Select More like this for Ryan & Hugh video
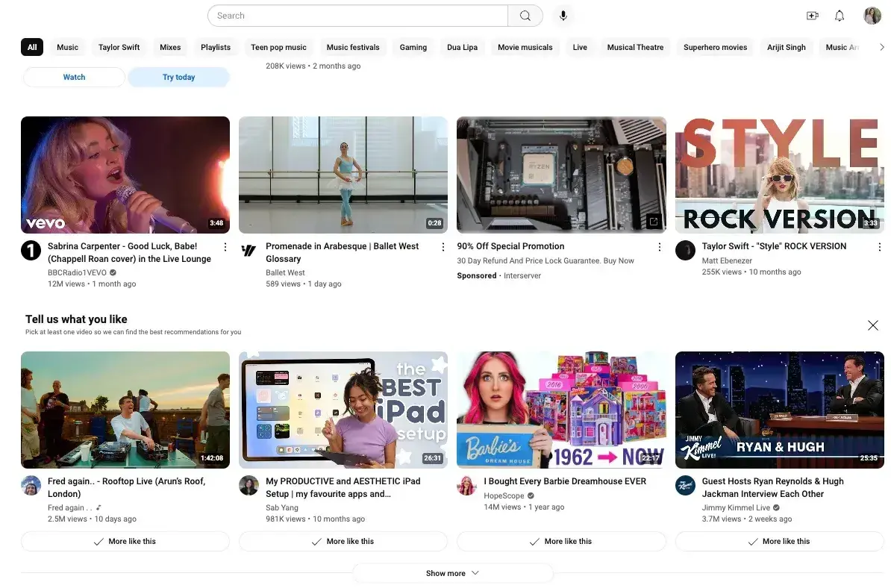 [780, 542]
